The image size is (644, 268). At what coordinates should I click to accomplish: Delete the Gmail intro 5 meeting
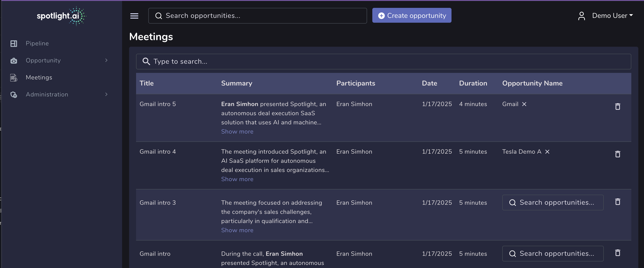click(x=618, y=107)
